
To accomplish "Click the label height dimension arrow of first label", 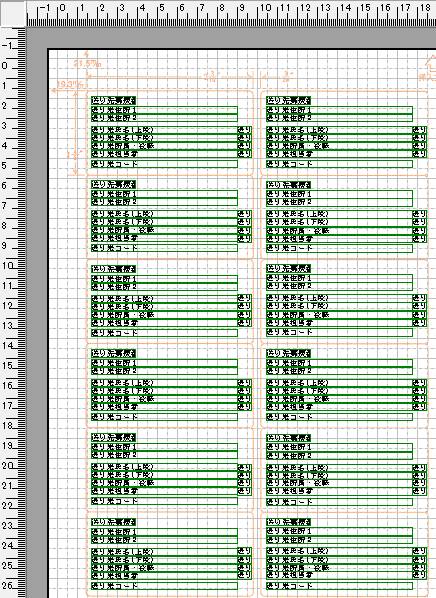I will [x=76, y=133].
